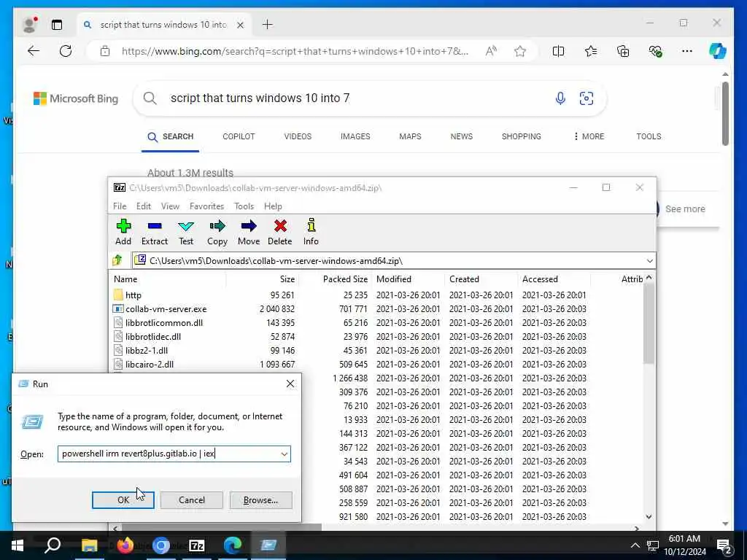Image resolution: width=747 pixels, height=560 pixels.
Task: Open Firefox from the taskbar
Action: coord(125,545)
